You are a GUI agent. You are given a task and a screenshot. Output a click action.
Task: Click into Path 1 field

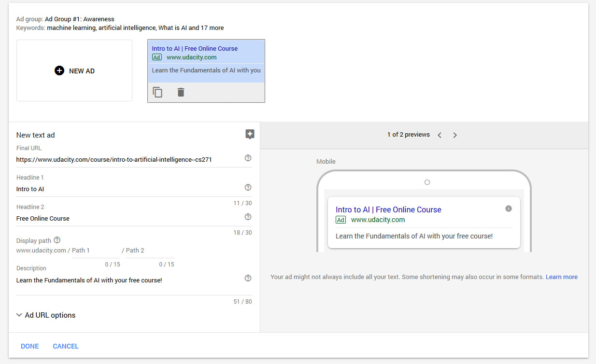pos(96,251)
